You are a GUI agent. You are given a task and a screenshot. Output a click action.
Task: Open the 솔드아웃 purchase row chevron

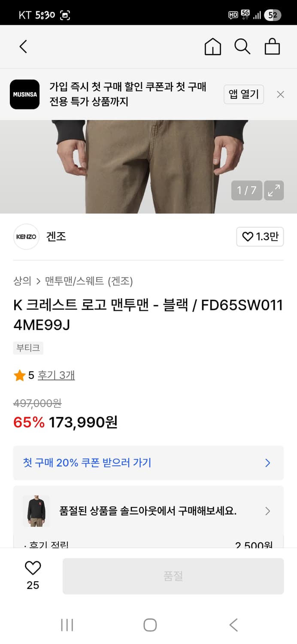click(268, 511)
